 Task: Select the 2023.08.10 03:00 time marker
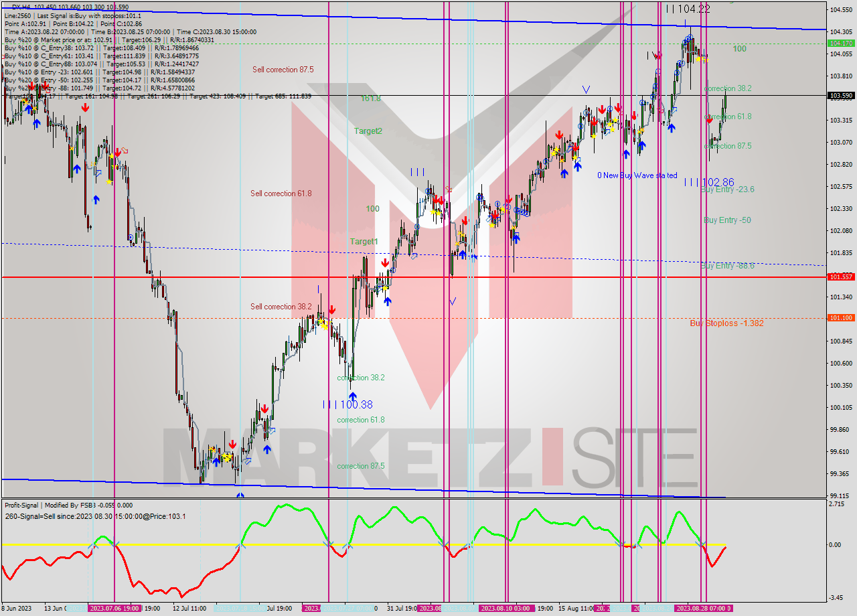[x=505, y=608]
